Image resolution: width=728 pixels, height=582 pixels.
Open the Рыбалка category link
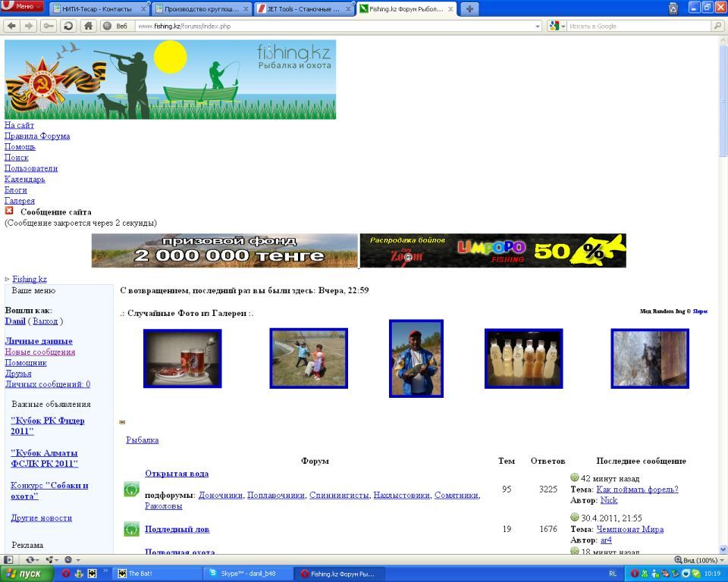(142, 440)
